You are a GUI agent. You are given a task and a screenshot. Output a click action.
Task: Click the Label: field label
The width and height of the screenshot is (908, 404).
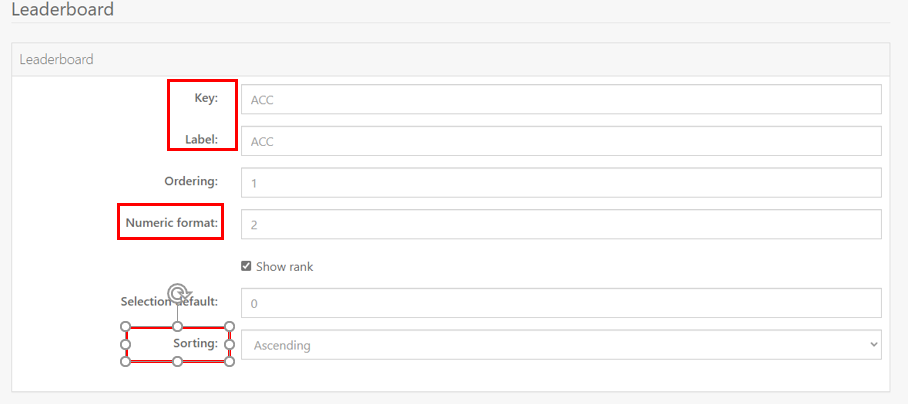(202, 139)
